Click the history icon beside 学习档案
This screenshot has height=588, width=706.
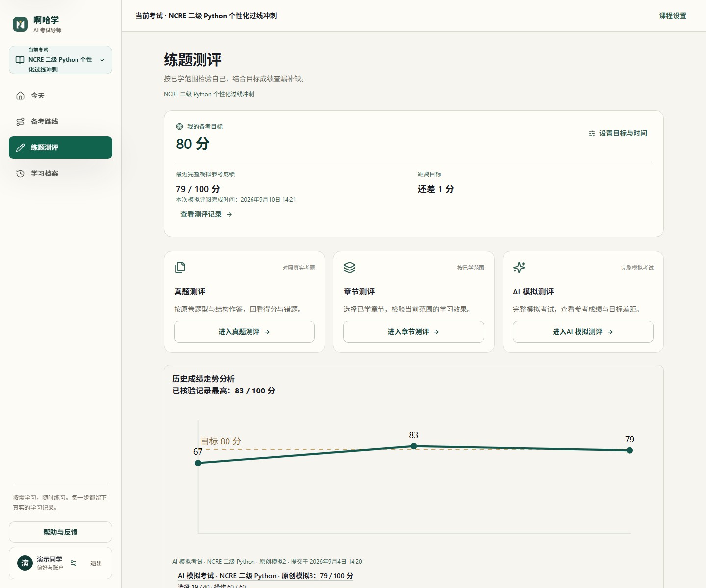tap(20, 173)
